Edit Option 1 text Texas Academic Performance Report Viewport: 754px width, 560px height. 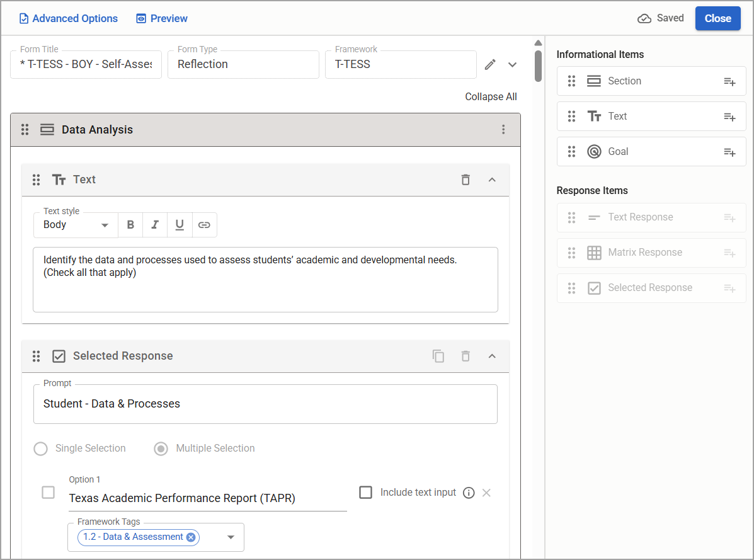click(x=207, y=498)
